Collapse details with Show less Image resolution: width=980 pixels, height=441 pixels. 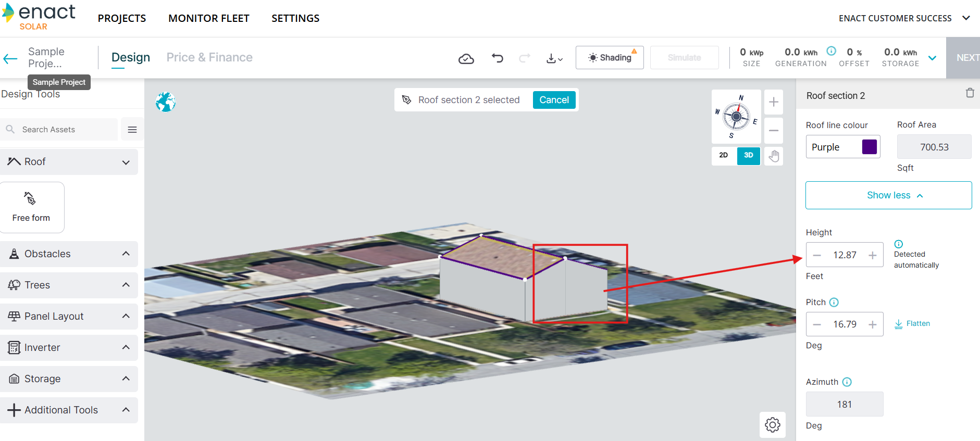coord(888,195)
